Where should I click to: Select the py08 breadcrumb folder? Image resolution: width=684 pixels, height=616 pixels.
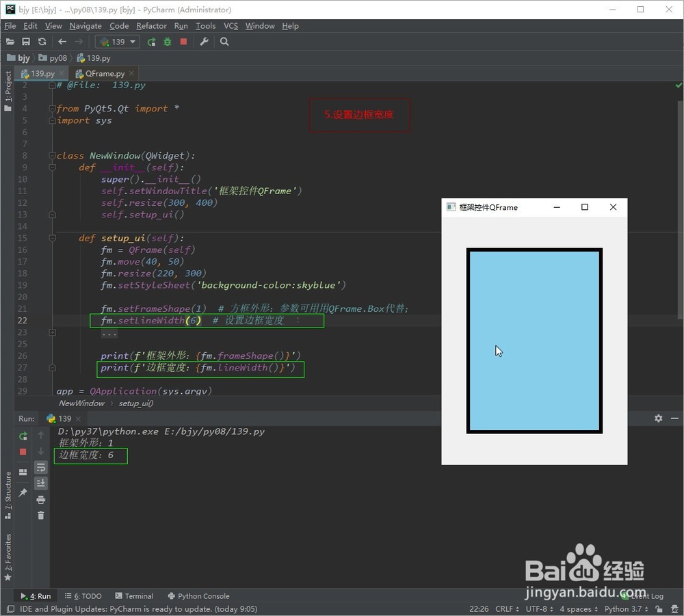(53, 58)
